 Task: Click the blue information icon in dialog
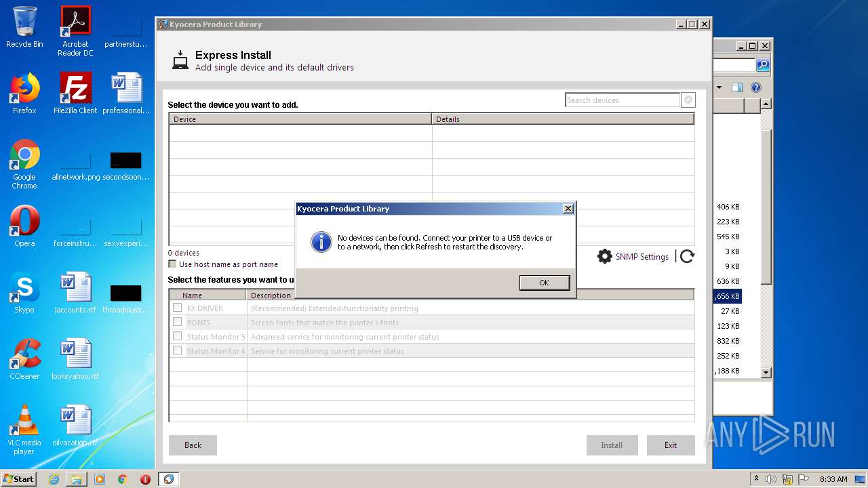321,242
